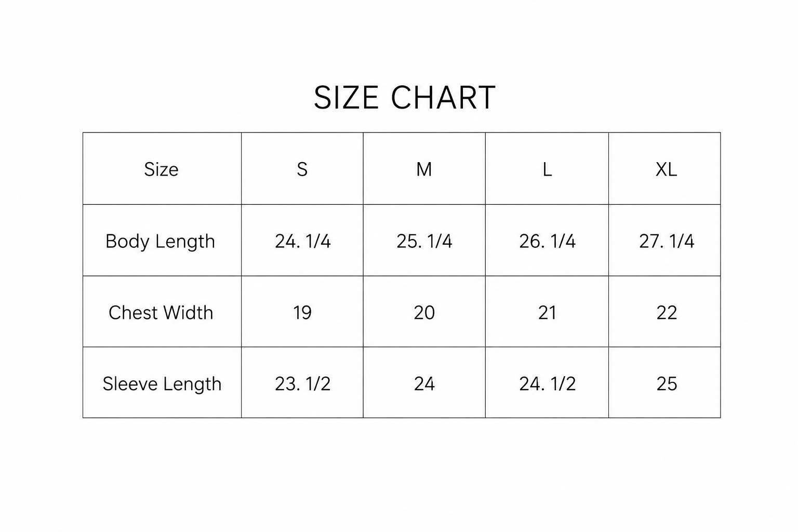Image resolution: width=798 pixels, height=532 pixels.
Task: Select Body Length value 25. 1/4
Action: click(424, 241)
